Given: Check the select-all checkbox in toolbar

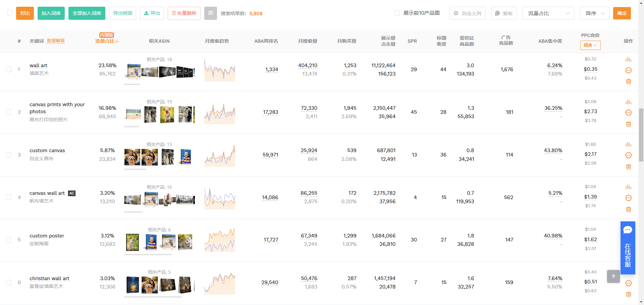Looking at the screenshot, I should click(10, 13).
